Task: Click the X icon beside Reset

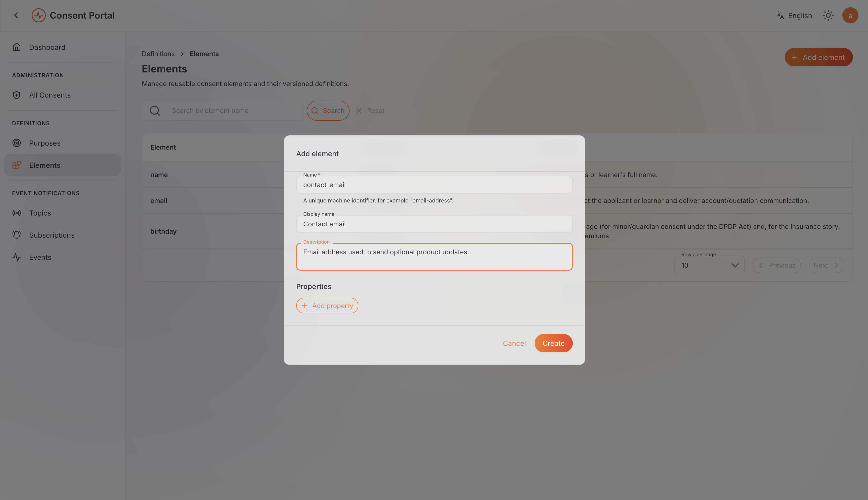Action: coord(359,111)
